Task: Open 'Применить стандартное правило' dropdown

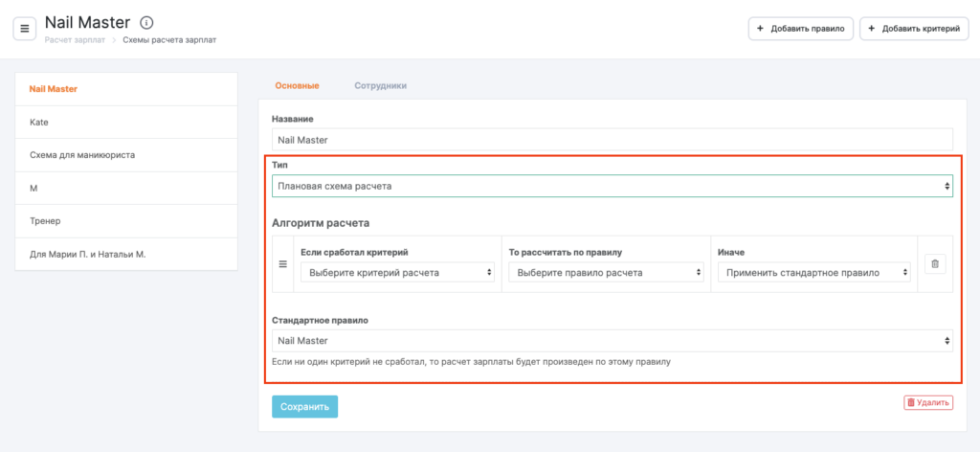Action: point(813,272)
